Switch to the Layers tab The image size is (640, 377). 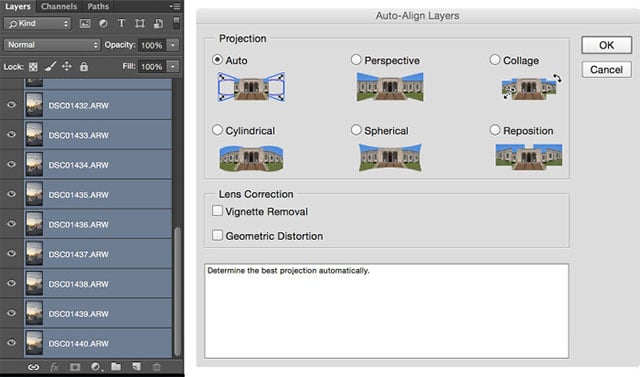tap(18, 7)
